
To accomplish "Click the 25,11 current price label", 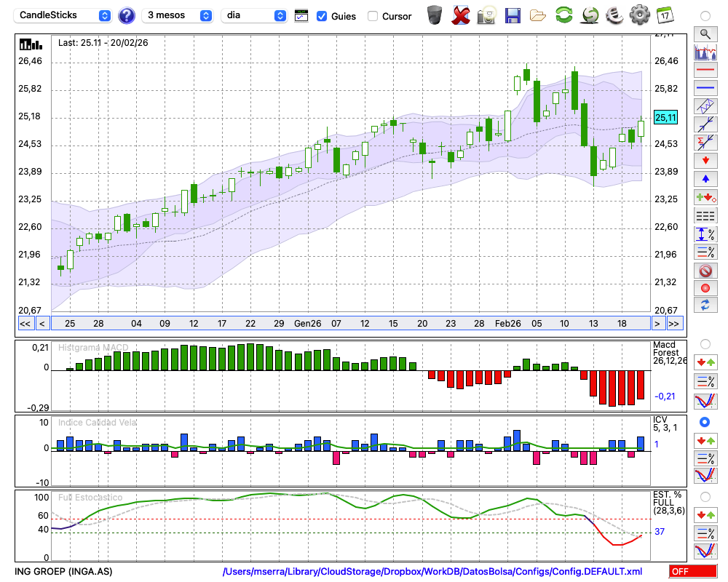I will (x=665, y=117).
